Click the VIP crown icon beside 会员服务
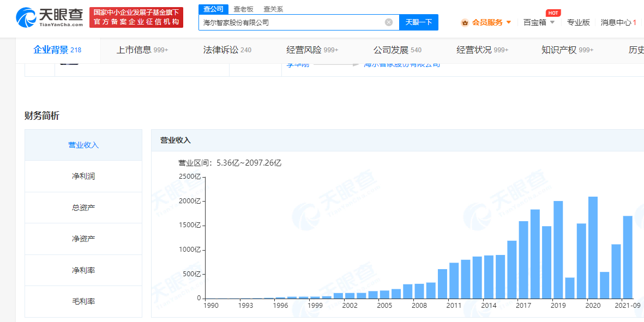The height and width of the screenshot is (322, 644). point(465,22)
